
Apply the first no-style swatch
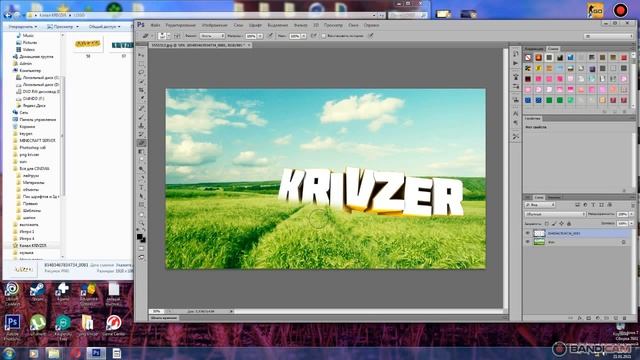click(x=528, y=58)
